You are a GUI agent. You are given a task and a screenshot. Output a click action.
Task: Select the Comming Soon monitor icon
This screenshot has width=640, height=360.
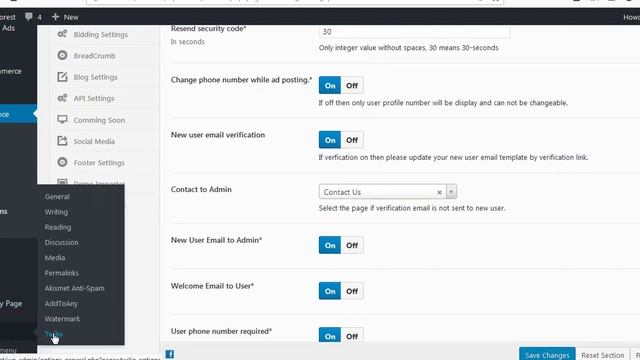point(62,119)
